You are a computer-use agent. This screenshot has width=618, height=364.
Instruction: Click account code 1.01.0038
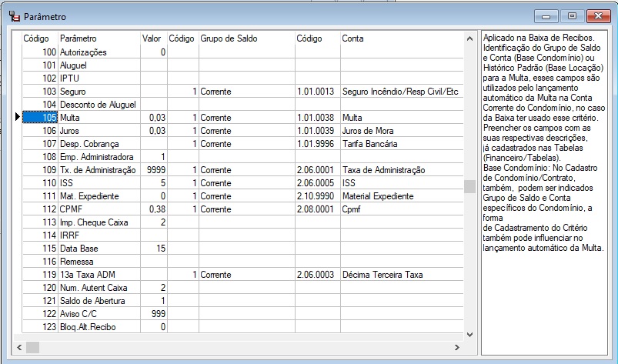(318, 118)
